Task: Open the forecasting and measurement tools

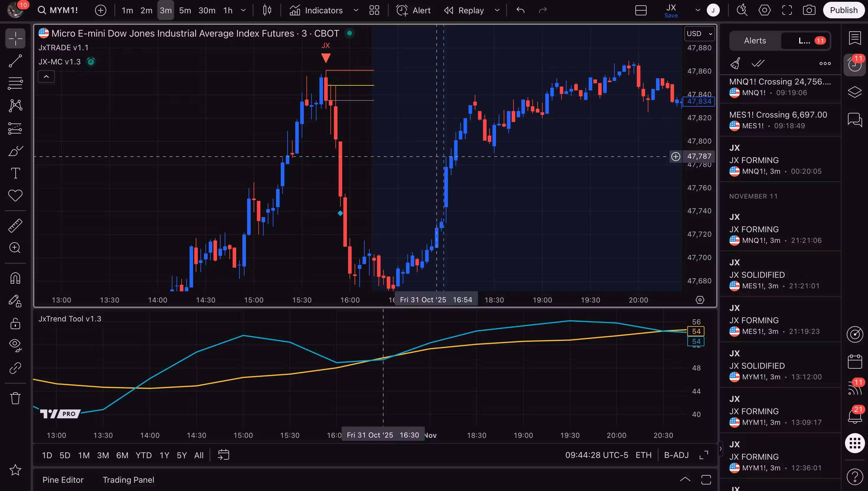Action: [15, 128]
